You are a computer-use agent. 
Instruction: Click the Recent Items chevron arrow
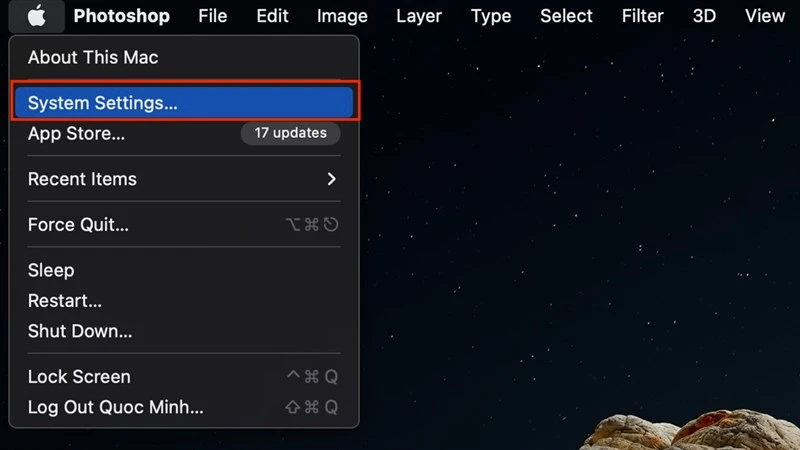(x=332, y=179)
